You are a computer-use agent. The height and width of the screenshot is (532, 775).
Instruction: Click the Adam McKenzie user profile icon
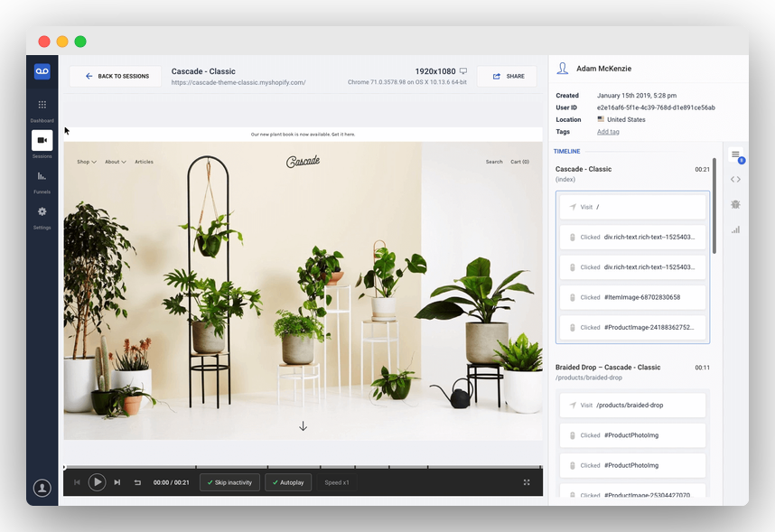pyautogui.click(x=563, y=69)
